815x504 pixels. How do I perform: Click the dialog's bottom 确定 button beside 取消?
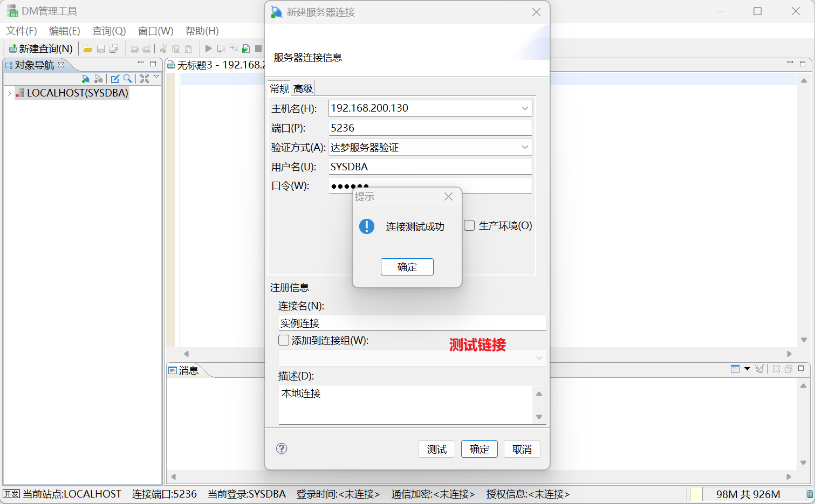tap(480, 449)
